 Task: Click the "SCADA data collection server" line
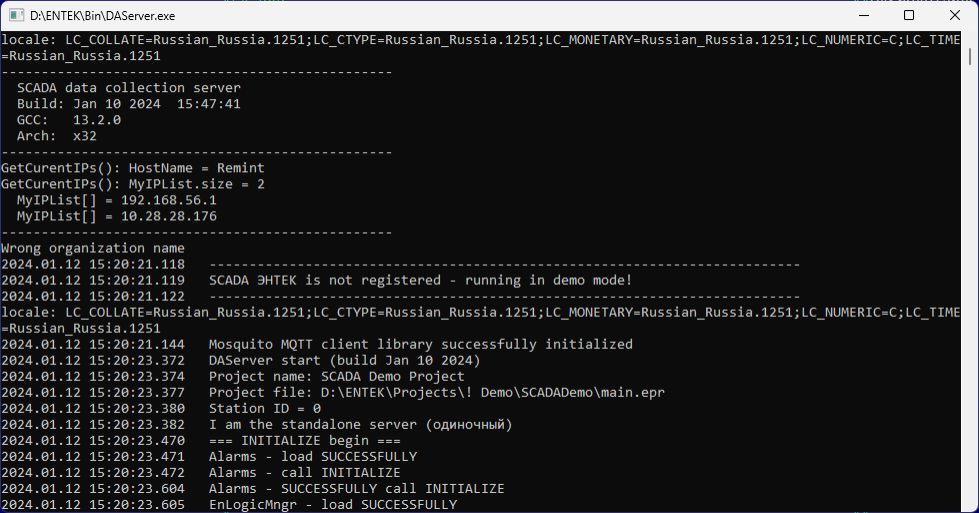pos(128,88)
